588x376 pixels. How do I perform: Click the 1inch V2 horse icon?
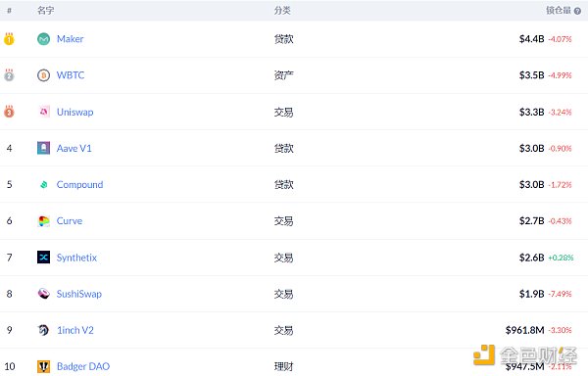point(43,330)
